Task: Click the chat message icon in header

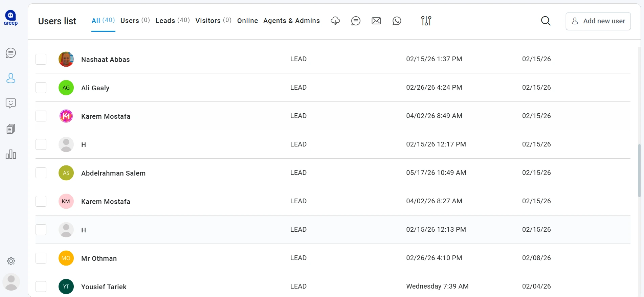Action: click(356, 21)
